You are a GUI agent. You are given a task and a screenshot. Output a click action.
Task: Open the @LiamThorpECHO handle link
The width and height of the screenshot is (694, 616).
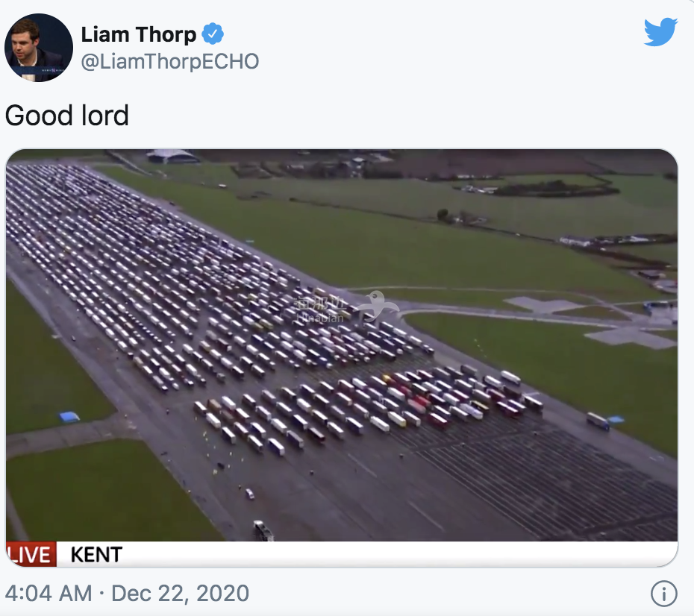tap(169, 61)
